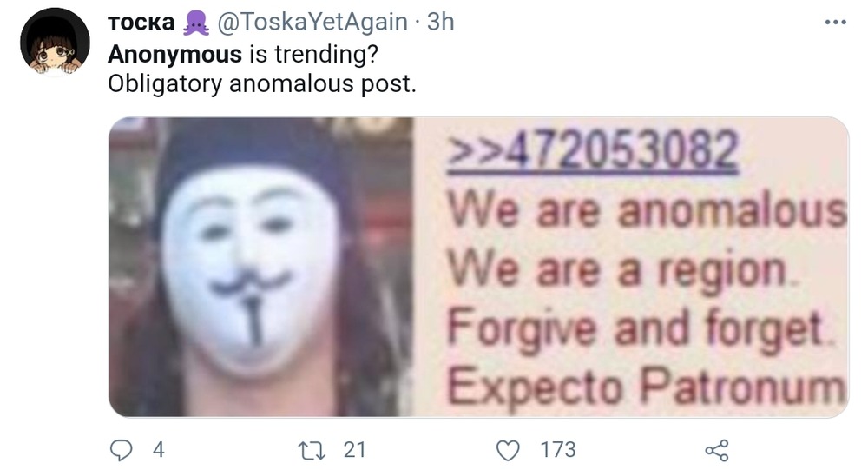The width and height of the screenshot is (868, 470).
Task: Click the 'Forgive and forget' line in image
Action: coord(641,328)
